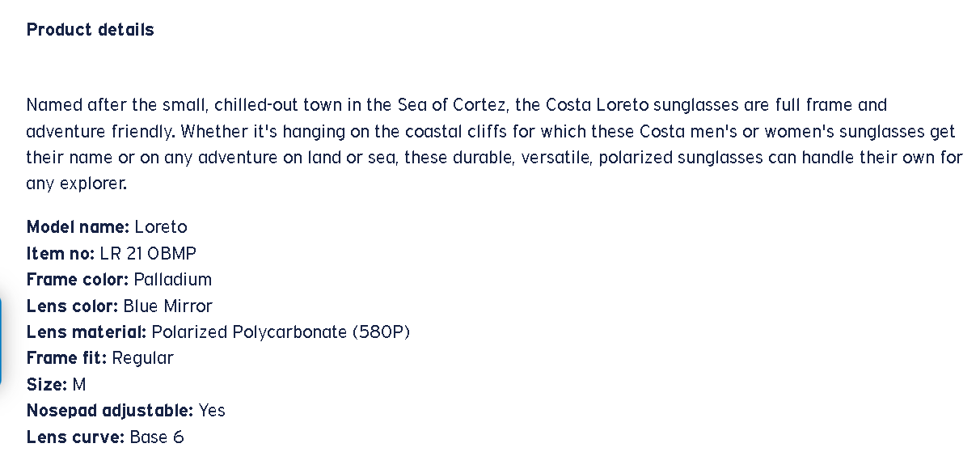Click the Item no label
The height and width of the screenshot is (473, 980).
tap(61, 254)
